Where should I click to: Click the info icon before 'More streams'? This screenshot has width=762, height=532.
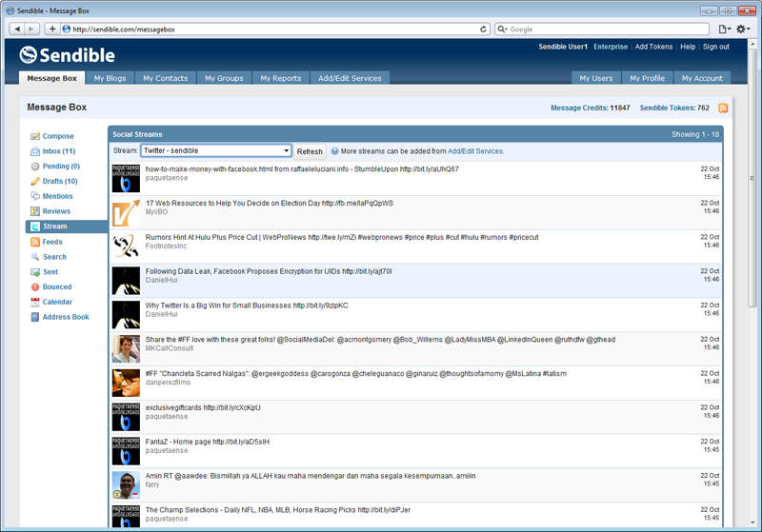tap(334, 151)
